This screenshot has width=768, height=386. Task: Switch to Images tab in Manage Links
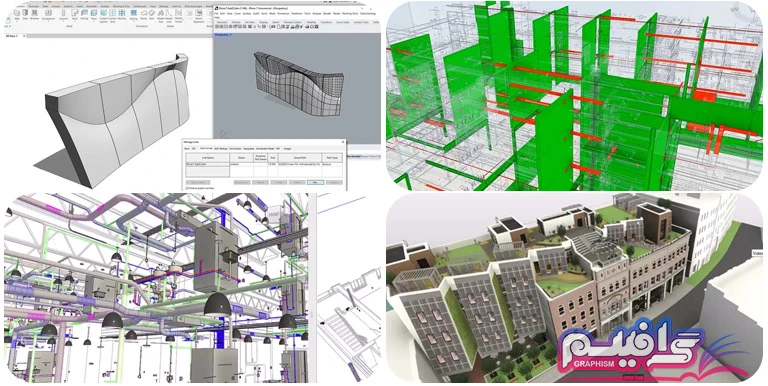[x=288, y=148]
